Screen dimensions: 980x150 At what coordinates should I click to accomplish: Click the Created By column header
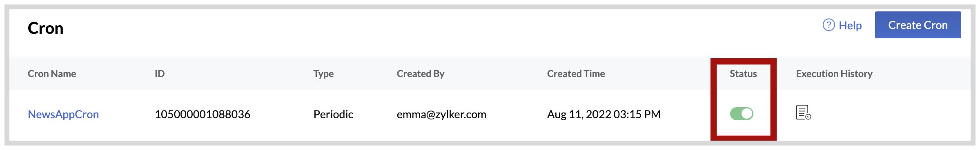[421, 74]
